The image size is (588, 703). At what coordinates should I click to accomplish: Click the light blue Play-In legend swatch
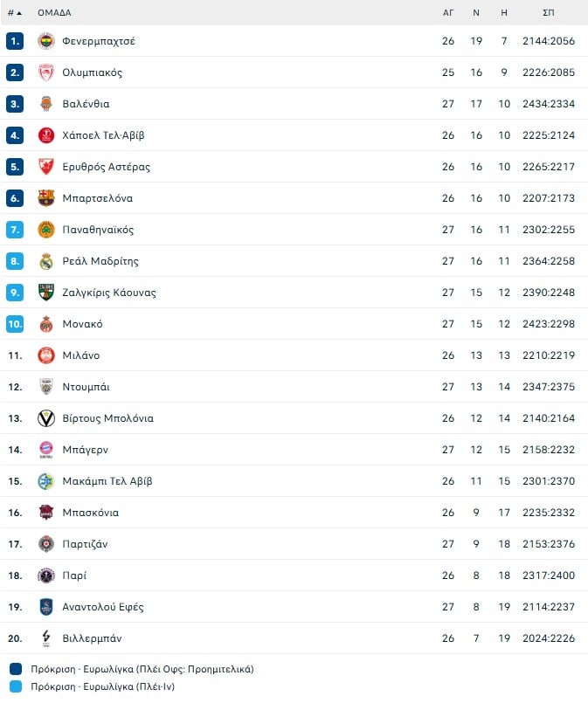pos(16,687)
